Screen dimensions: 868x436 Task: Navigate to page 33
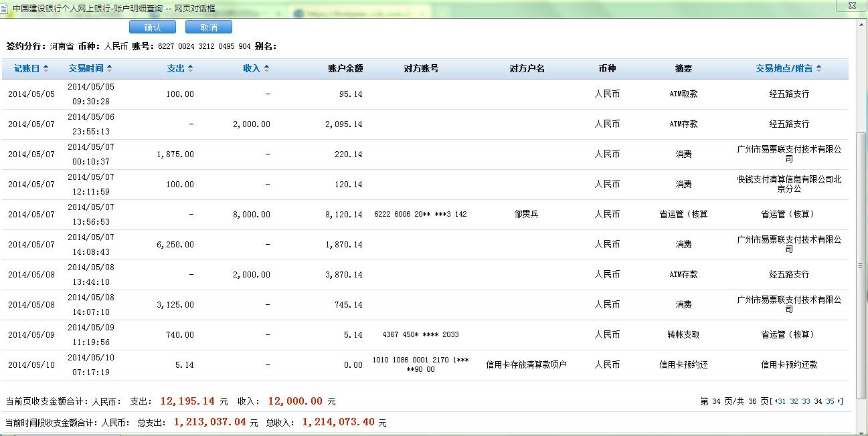click(806, 401)
